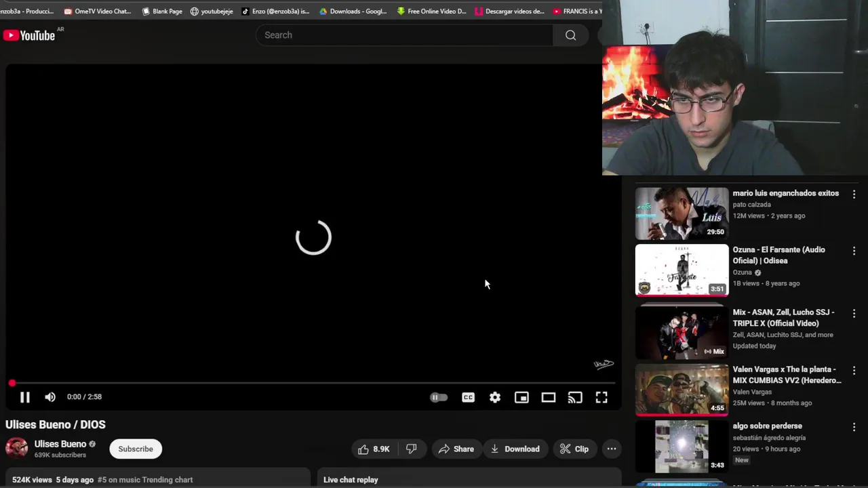Toggle subtitles with the CC button
The height and width of the screenshot is (488, 868).
point(468,397)
